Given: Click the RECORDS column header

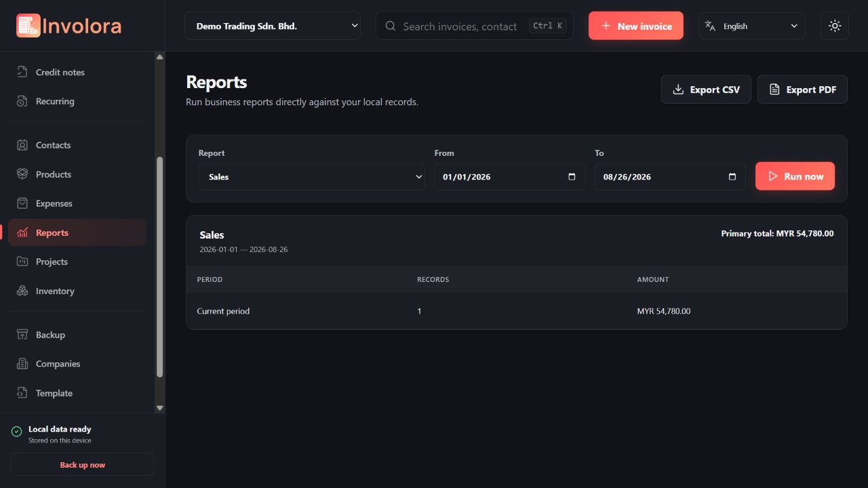Looking at the screenshot, I should (433, 279).
